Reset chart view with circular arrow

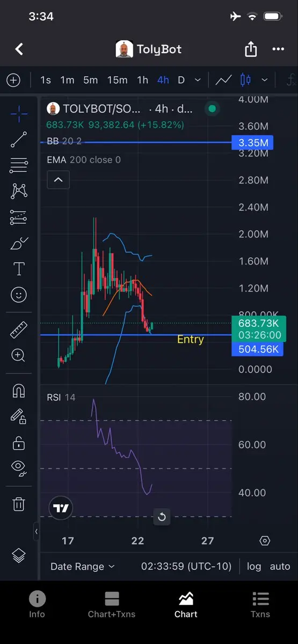(162, 517)
